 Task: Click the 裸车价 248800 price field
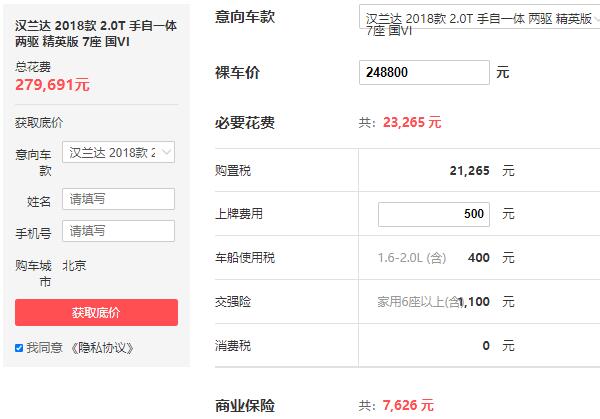pyautogui.click(x=424, y=72)
